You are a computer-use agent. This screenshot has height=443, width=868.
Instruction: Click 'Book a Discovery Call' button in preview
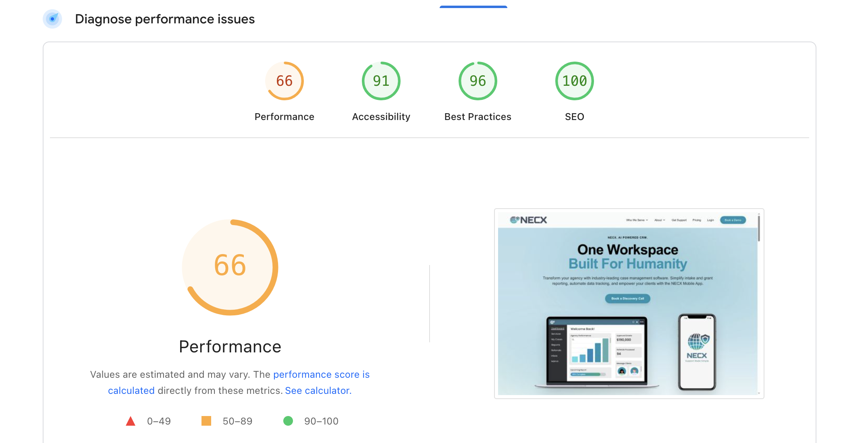pyautogui.click(x=627, y=298)
